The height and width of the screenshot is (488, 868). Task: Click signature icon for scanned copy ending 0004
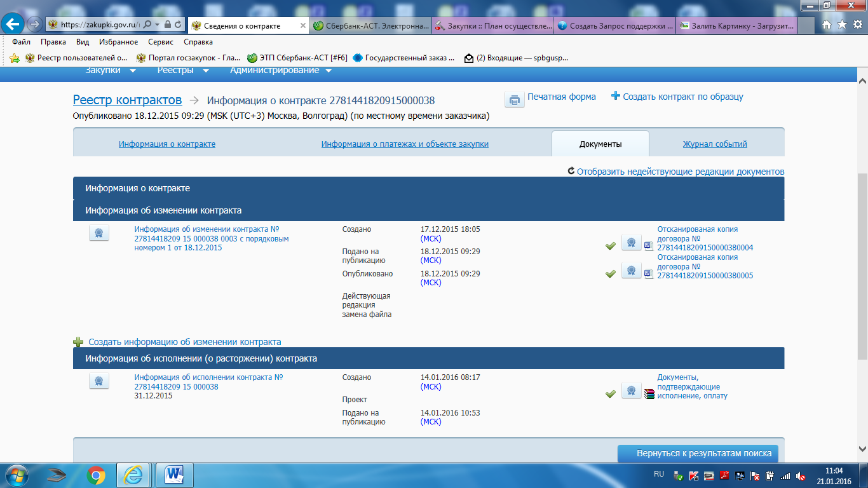[631, 242]
